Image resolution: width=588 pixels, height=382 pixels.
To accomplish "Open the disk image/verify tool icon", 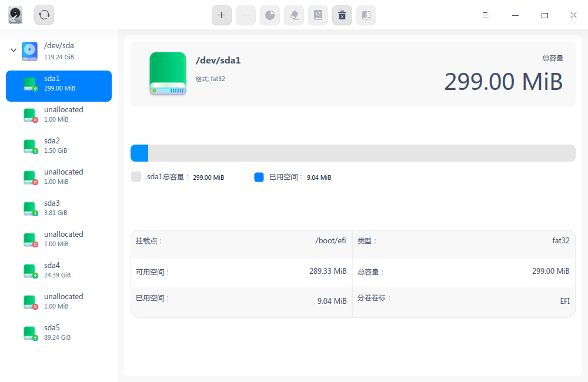I will coord(318,15).
